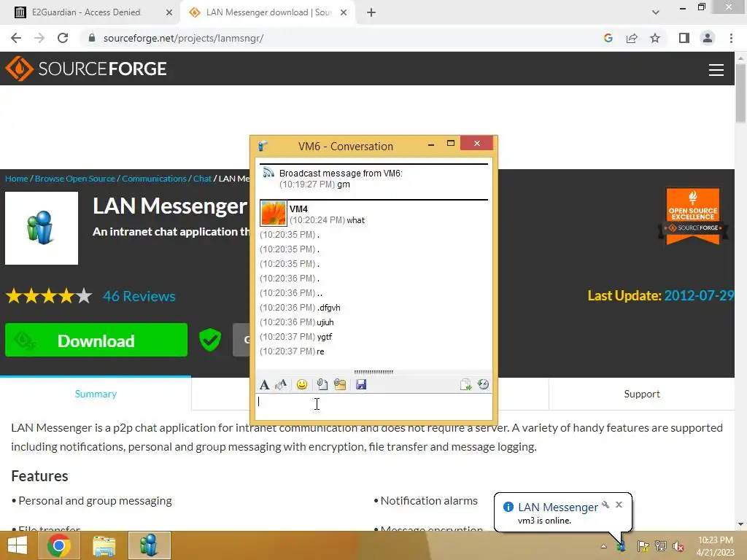Click the green shield checkmark icon
This screenshot has height=560, width=747.
(x=210, y=340)
